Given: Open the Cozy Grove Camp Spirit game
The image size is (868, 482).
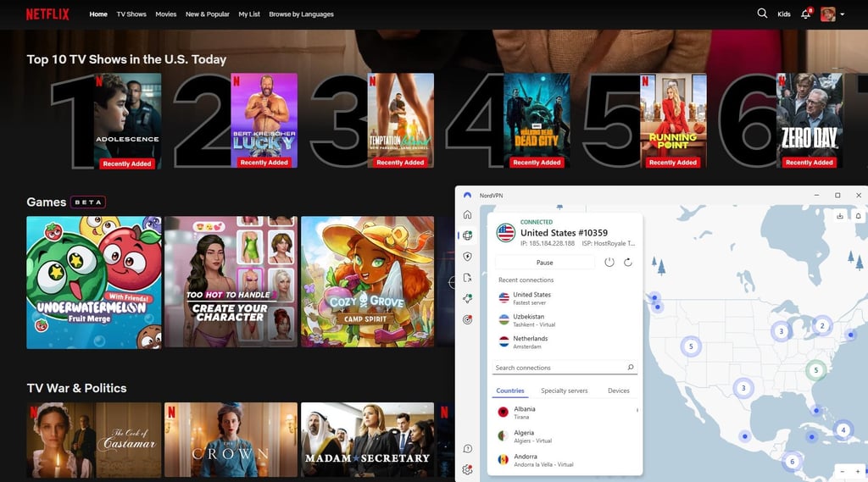Looking at the screenshot, I should (x=368, y=282).
